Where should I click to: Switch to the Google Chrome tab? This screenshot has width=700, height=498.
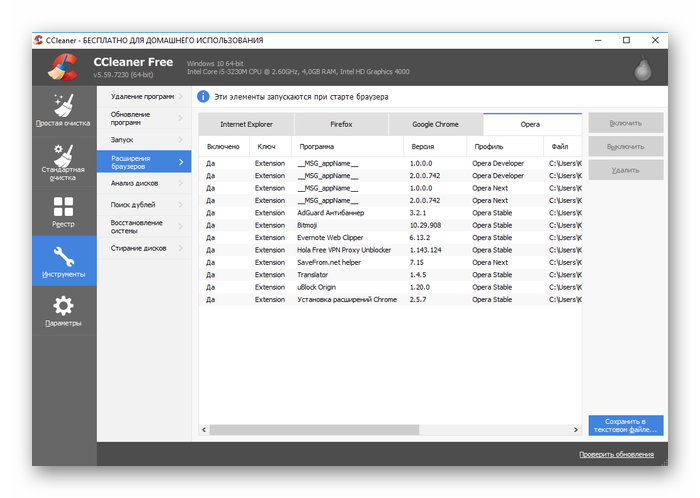coord(435,124)
